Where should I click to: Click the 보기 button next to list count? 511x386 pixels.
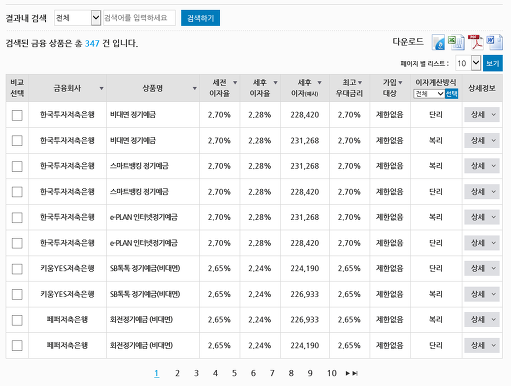click(x=493, y=63)
